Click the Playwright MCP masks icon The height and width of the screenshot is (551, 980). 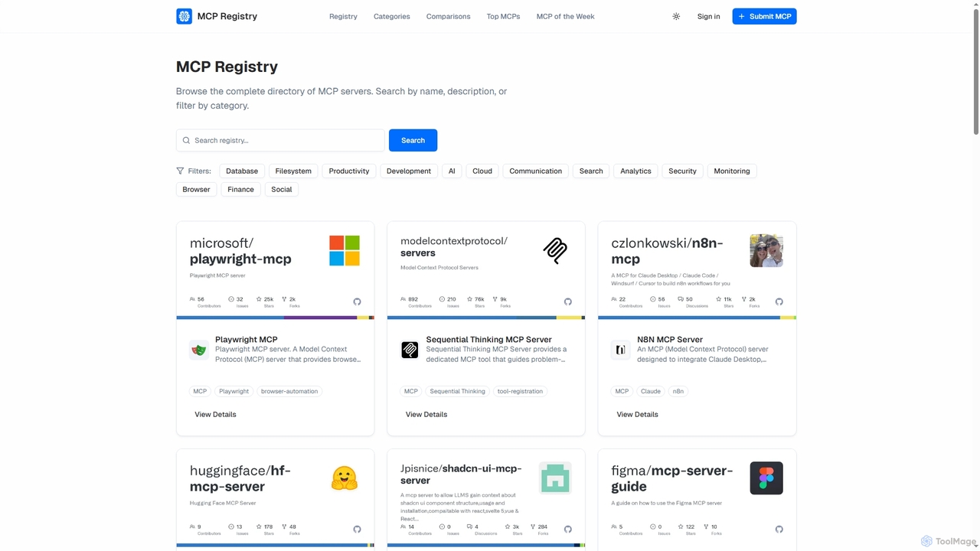199,350
